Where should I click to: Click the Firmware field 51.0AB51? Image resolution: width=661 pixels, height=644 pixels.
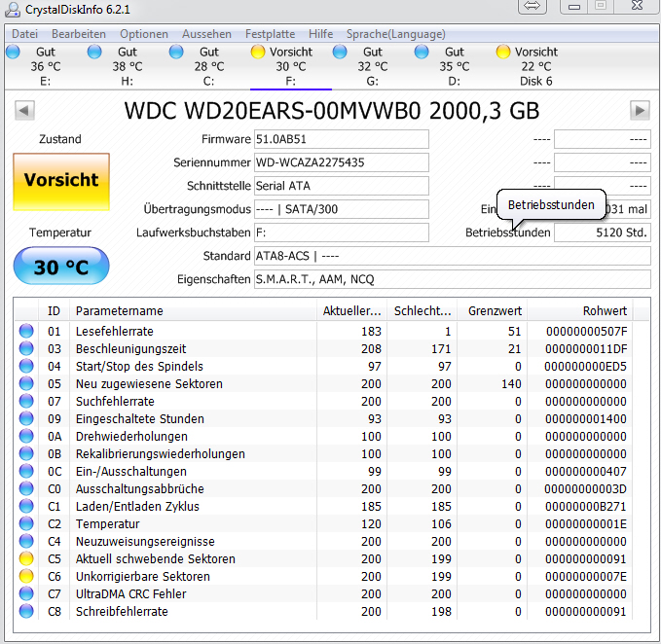tap(342, 139)
